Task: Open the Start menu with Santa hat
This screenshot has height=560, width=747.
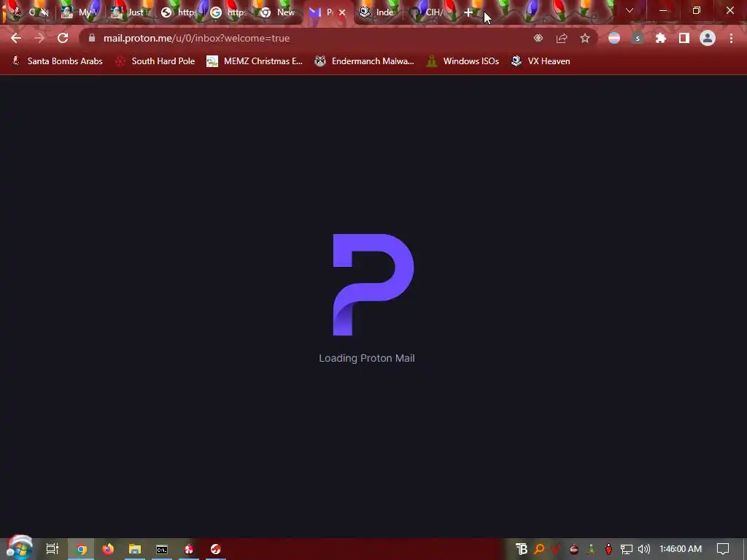Action: pyautogui.click(x=19, y=548)
